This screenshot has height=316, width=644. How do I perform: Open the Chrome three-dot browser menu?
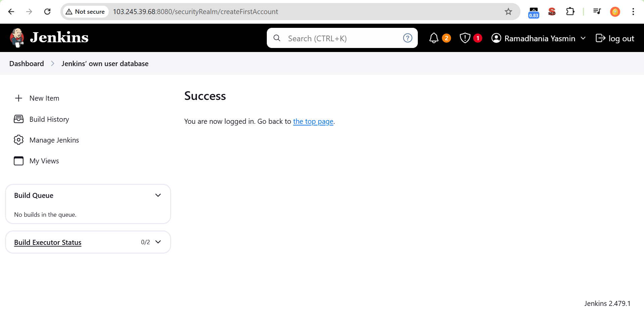point(633,11)
